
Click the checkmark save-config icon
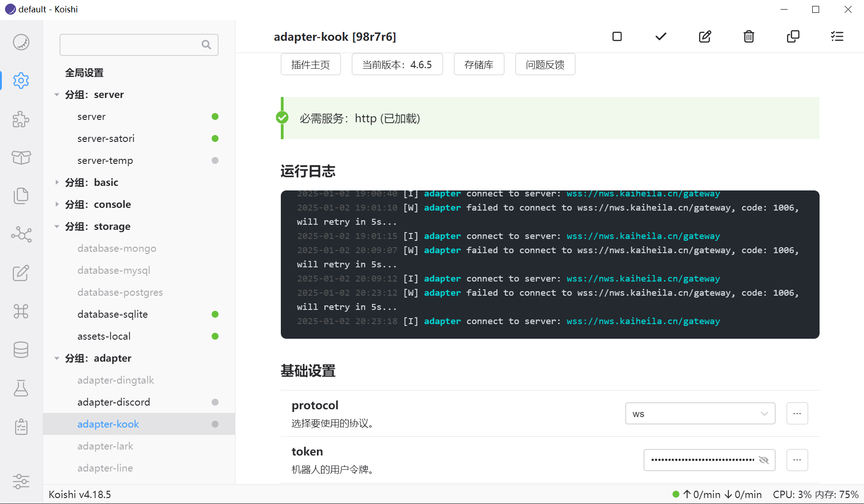(661, 37)
